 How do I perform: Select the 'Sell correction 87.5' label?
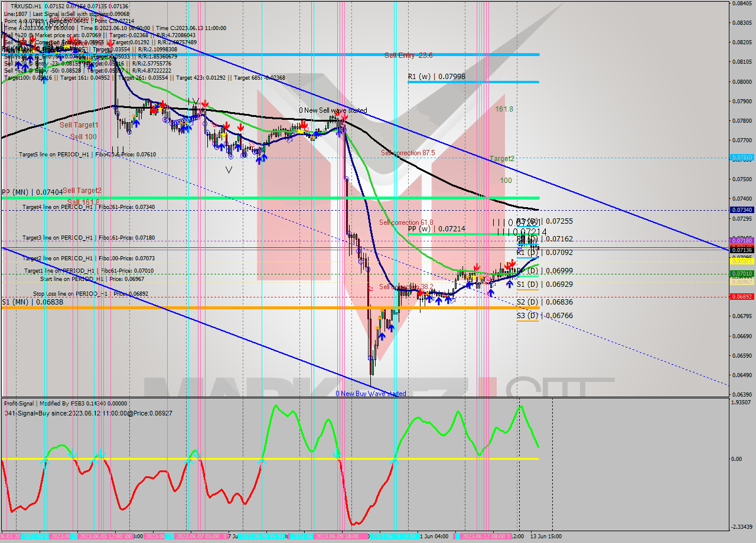(408, 153)
